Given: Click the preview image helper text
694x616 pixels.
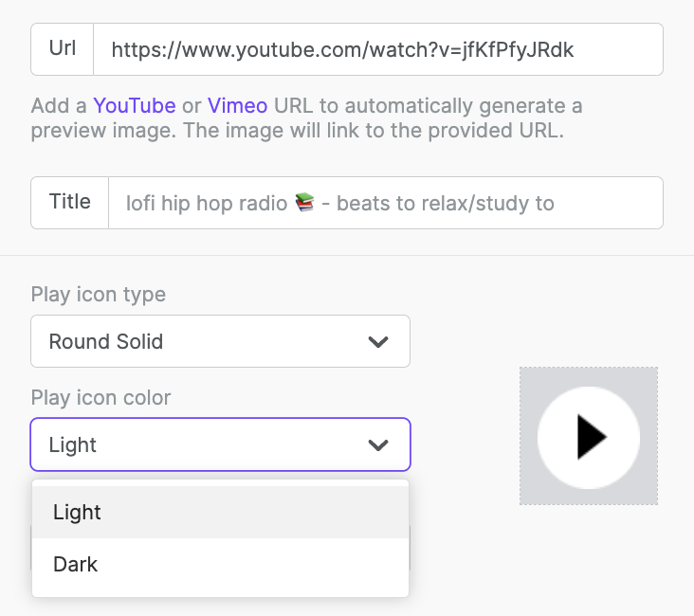Looking at the screenshot, I should point(306,118).
